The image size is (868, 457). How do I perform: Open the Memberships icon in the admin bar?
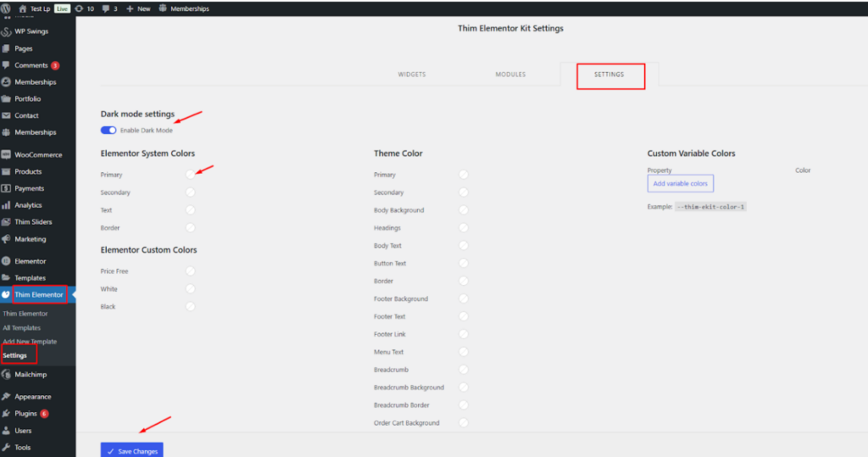pyautogui.click(x=163, y=8)
